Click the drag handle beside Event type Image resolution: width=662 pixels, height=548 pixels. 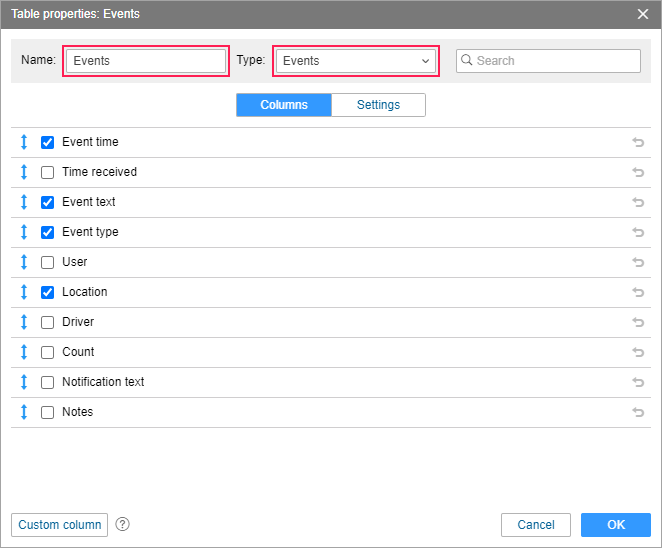point(23,232)
